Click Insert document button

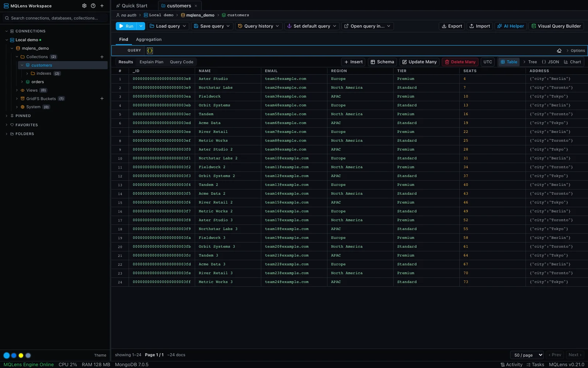pyautogui.click(x=353, y=62)
